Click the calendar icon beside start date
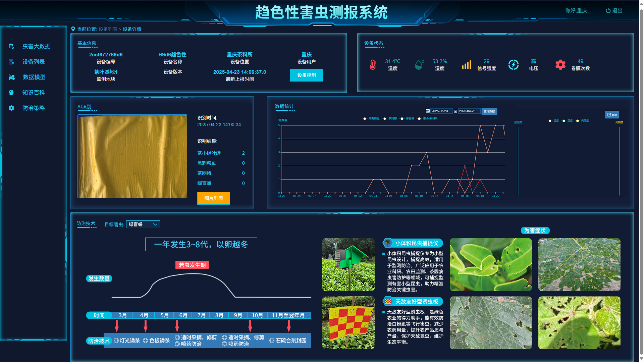 pyautogui.click(x=428, y=111)
